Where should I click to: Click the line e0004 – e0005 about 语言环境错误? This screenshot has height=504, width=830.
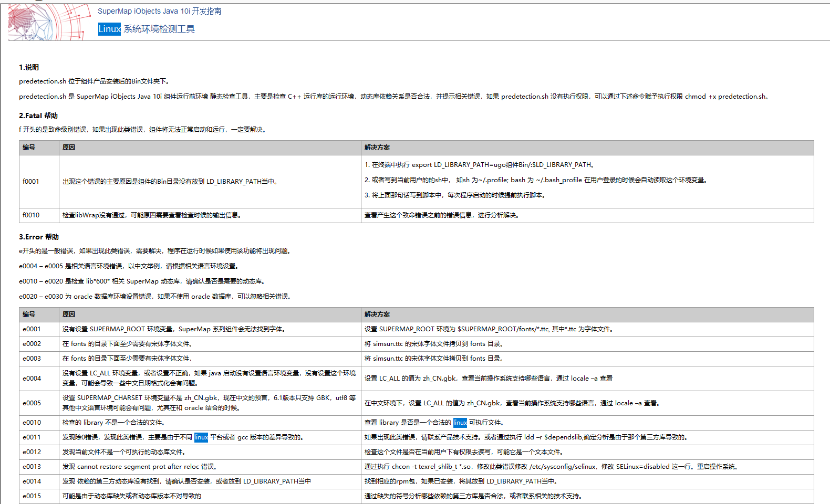[x=130, y=266]
